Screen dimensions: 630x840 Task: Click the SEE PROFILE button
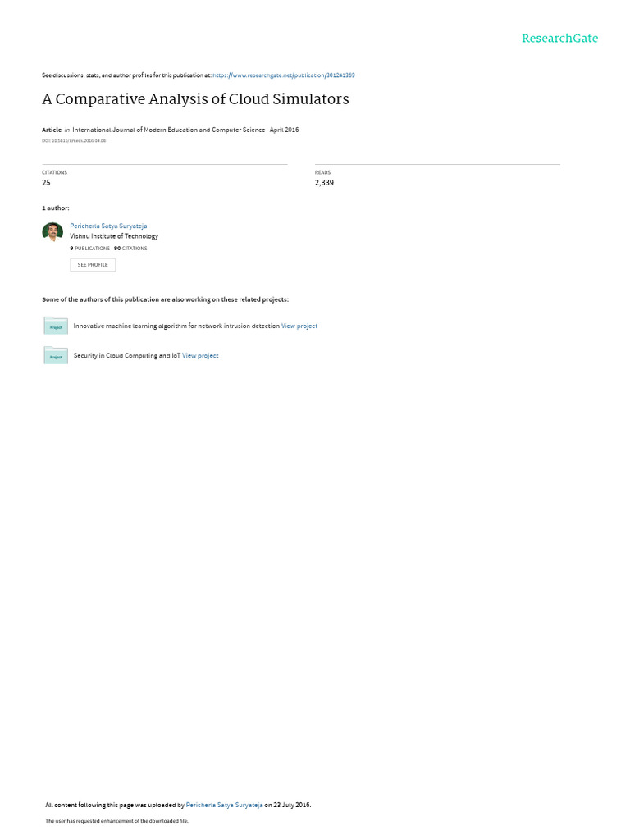(93, 265)
